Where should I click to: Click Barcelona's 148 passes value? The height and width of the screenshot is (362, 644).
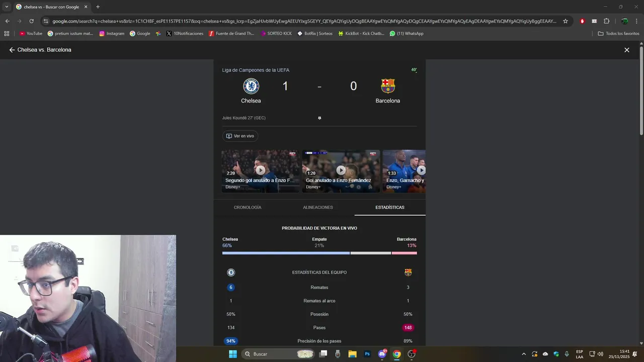pyautogui.click(x=408, y=328)
